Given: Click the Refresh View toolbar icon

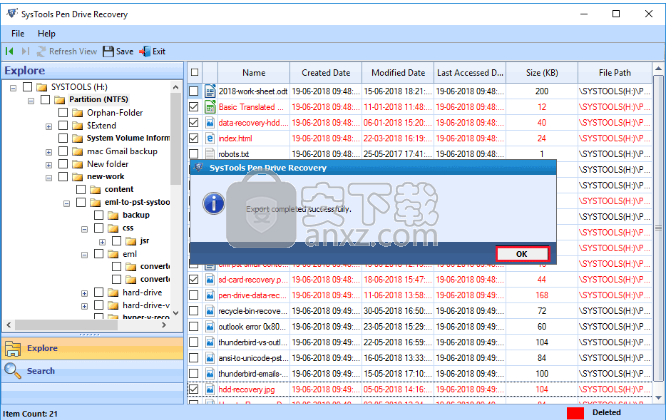Looking at the screenshot, I should (41, 52).
